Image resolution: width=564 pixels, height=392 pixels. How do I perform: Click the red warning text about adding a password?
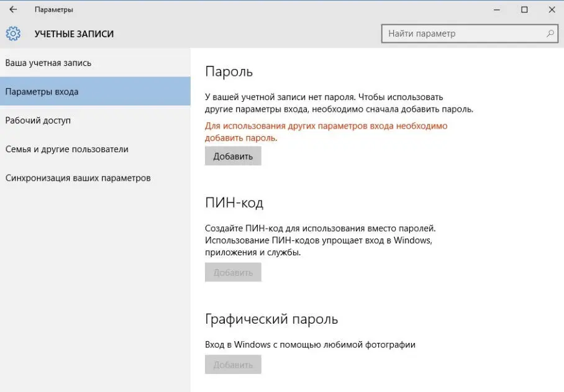coord(326,132)
